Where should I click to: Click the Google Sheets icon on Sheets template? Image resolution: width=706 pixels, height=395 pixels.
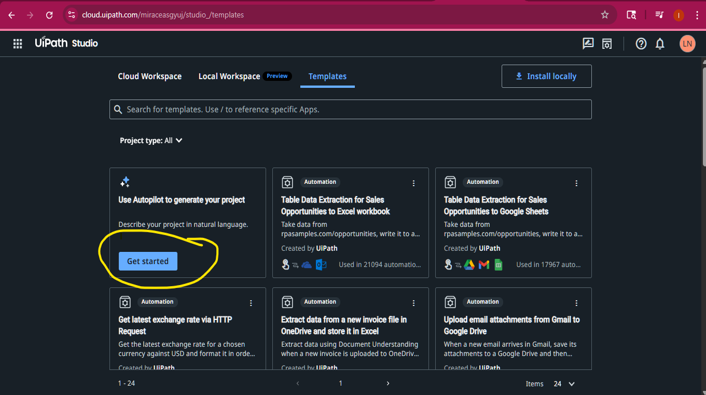tap(498, 265)
